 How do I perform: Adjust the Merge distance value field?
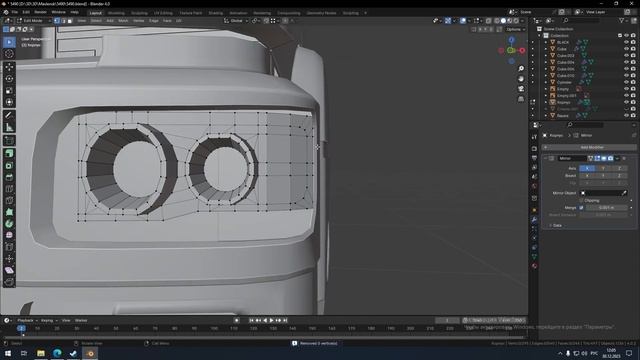[x=607, y=208]
